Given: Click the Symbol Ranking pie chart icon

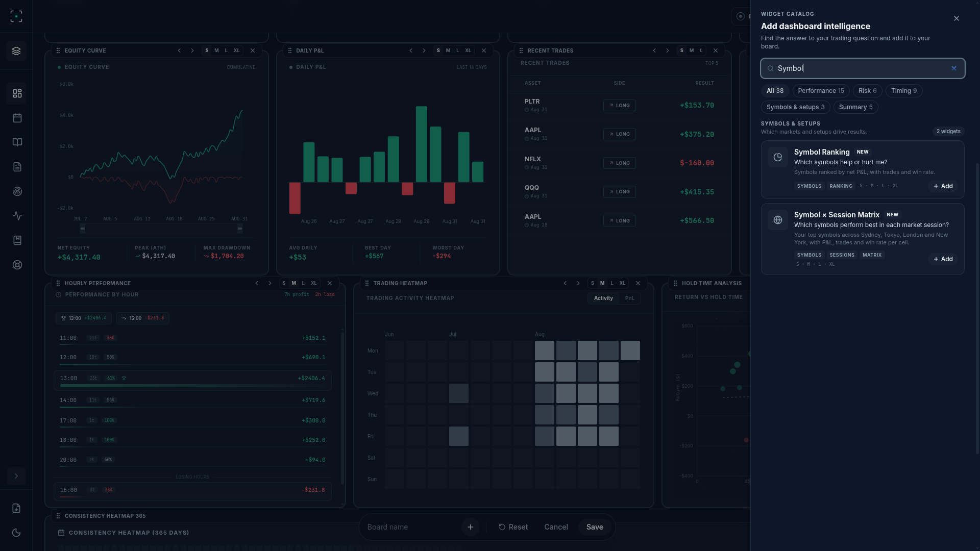Looking at the screenshot, I should click(778, 157).
